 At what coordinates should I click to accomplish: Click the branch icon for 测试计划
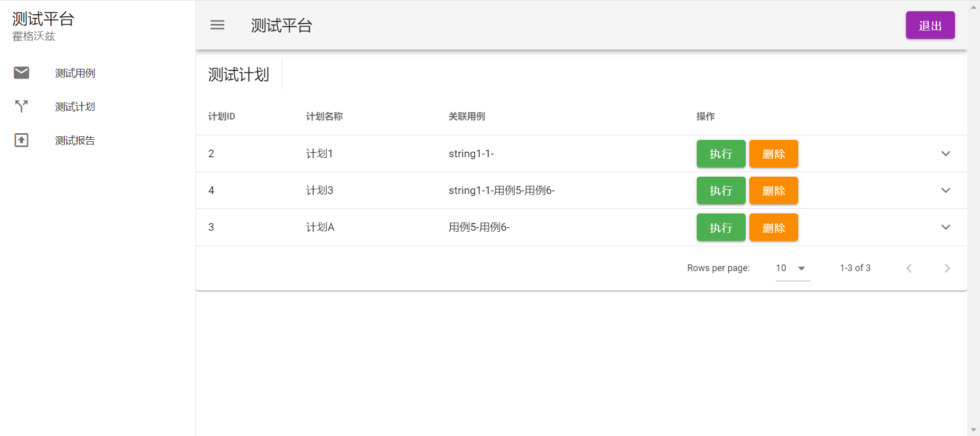click(21, 106)
